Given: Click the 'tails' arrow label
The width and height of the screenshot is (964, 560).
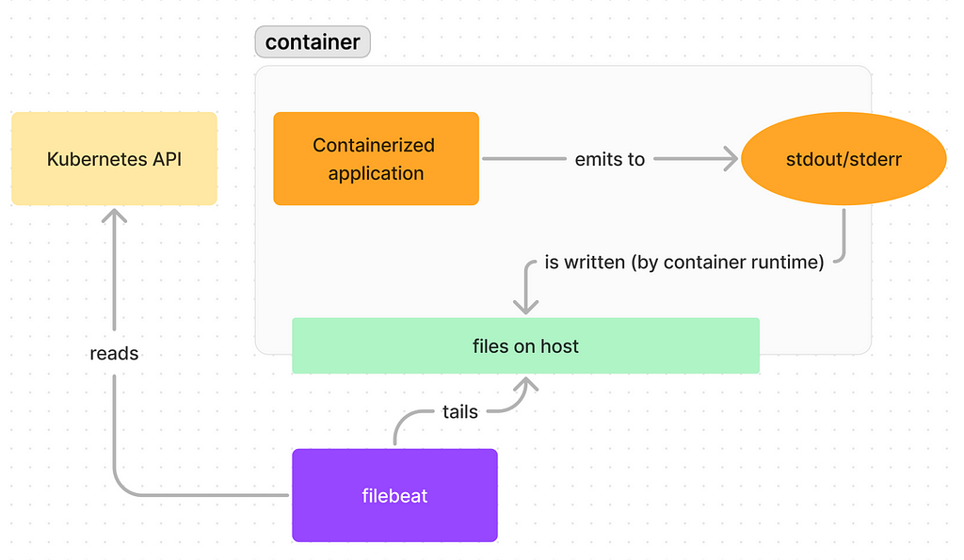Looking at the screenshot, I should (x=459, y=411).
